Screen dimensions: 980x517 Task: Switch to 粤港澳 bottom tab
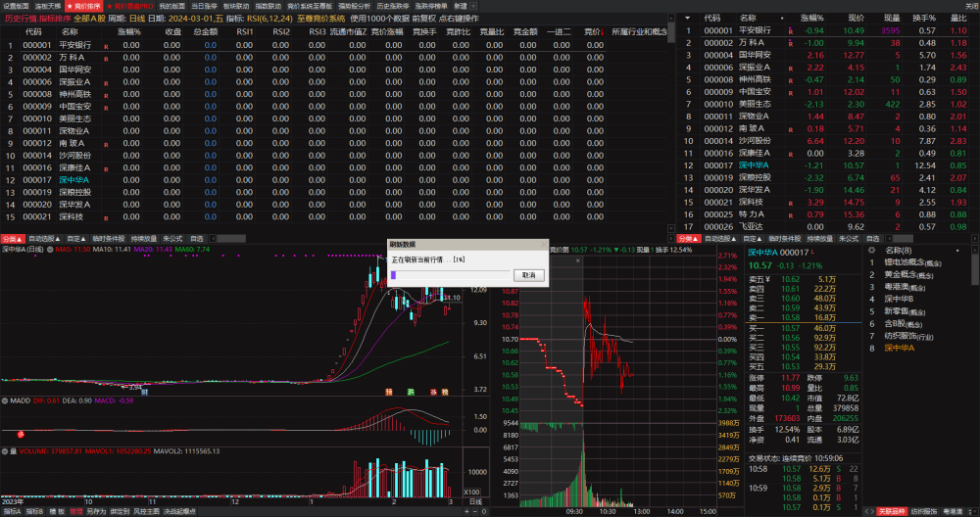click(953, 511)
